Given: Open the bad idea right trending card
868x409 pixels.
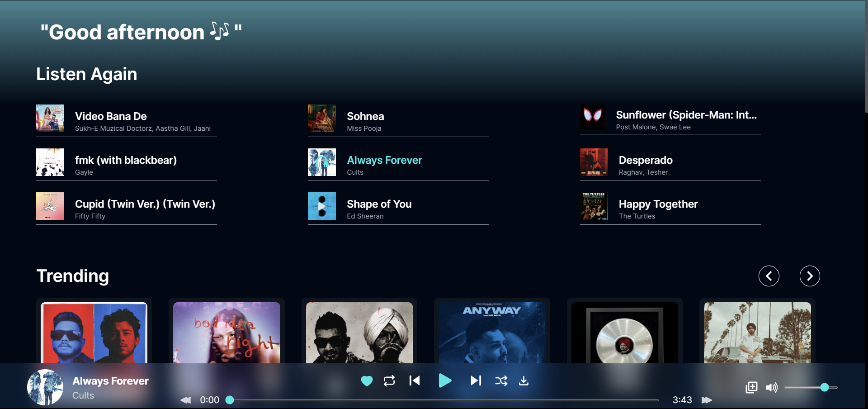Looking at the screenshot, I should (x=226, y=333).
